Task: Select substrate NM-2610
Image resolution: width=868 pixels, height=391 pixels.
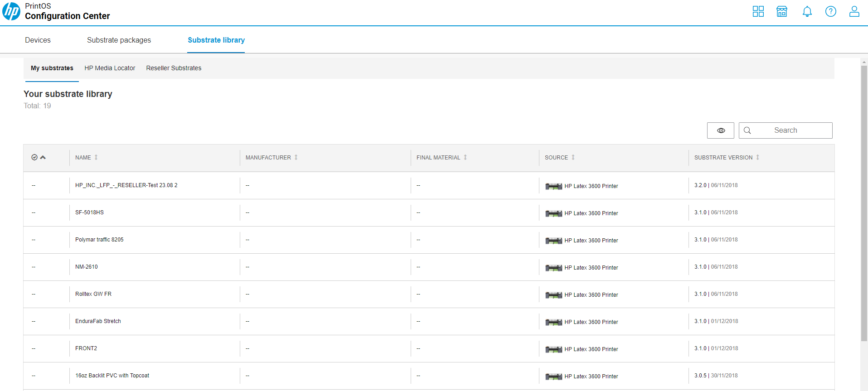Action: (87, 267)
